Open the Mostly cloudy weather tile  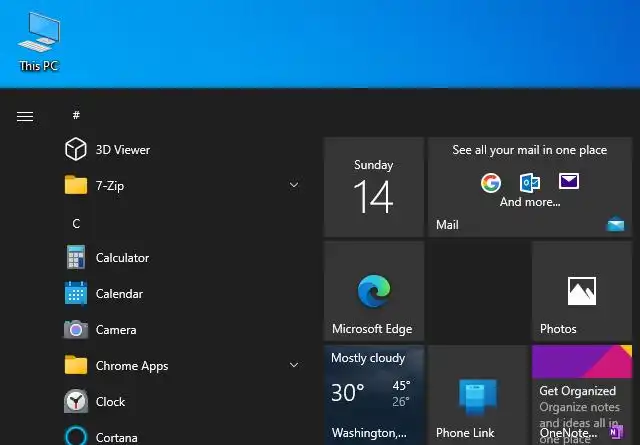(374, 395)
